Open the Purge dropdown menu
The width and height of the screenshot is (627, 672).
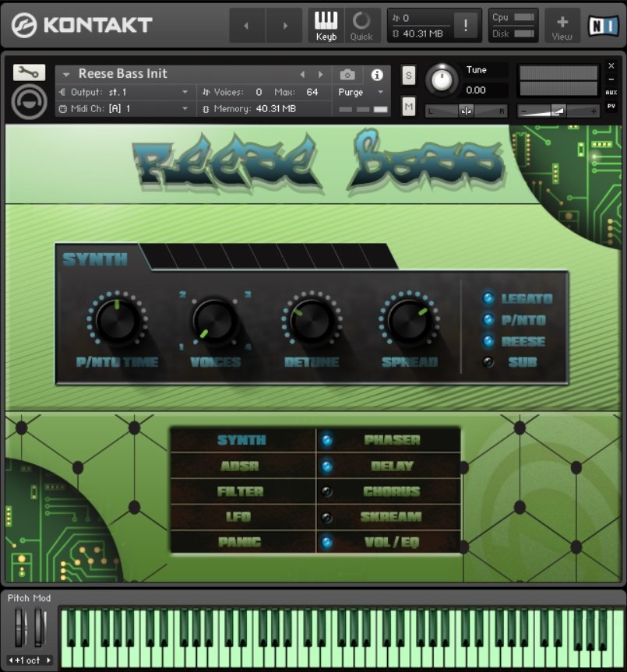pyautogui.click(x=361, y=92)
